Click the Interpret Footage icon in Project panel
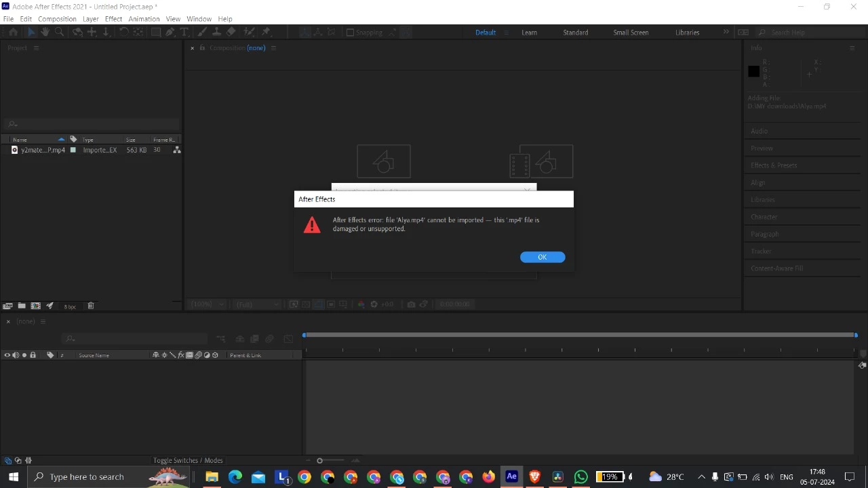Screen dimensions: 868x488 point(7,306)
